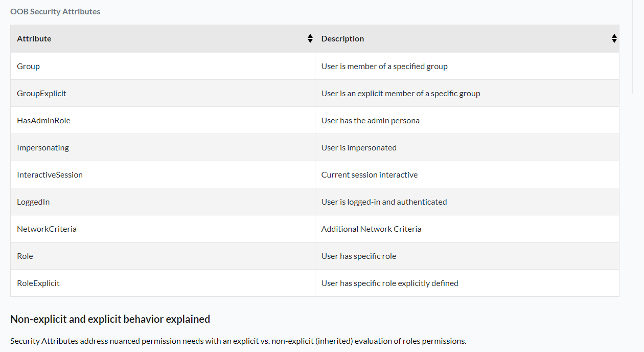Click the LoggedIn attribute

click(x=33, y=202)
